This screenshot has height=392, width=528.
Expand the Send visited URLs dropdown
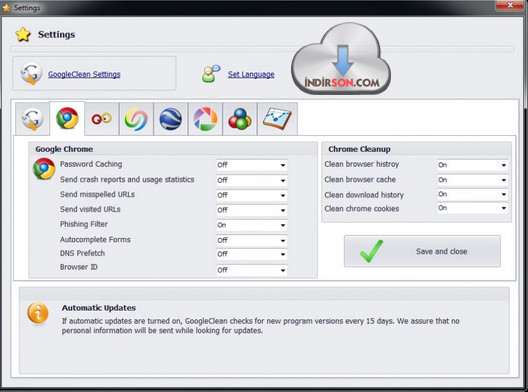pyautogui.click(x=252, y=210)
